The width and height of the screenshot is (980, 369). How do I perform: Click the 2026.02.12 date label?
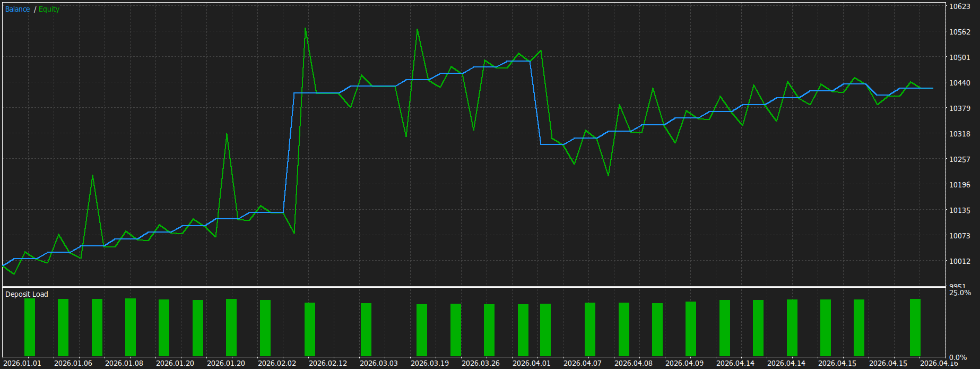(x=328, y=363)
